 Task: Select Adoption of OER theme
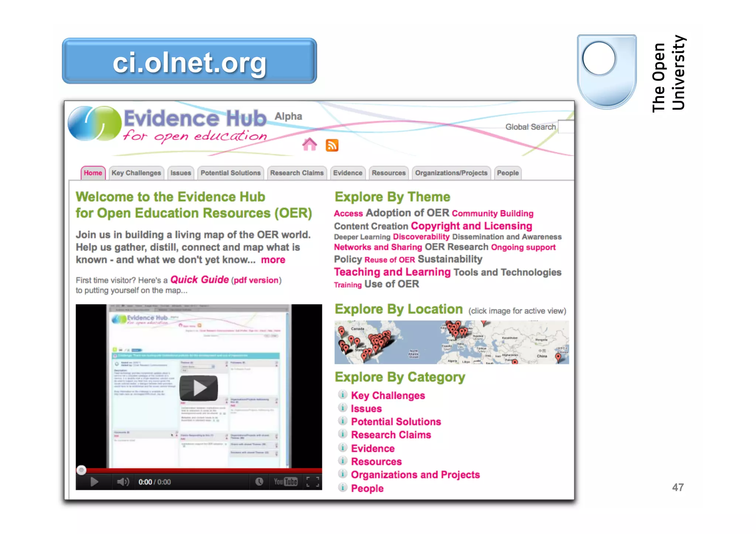pos(408,213)
